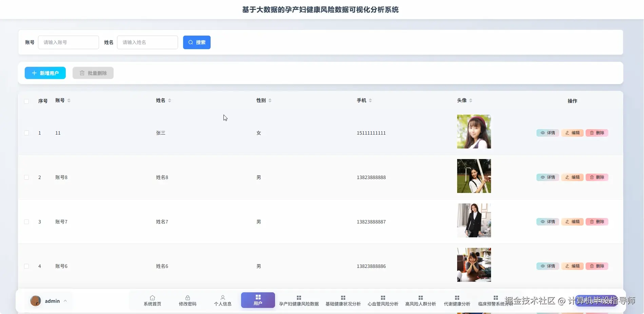
Task: View 详情 for 账号6 row
Action: 548,266
